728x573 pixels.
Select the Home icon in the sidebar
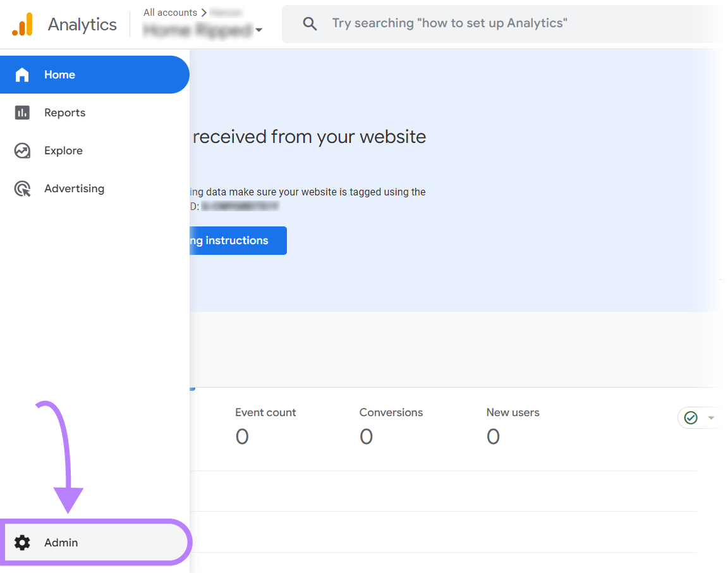coord(22,75)
